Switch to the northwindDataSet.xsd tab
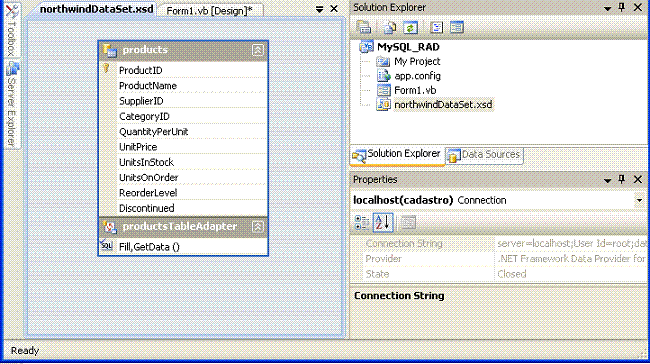The image size is (650, 364). click(96, 9)
